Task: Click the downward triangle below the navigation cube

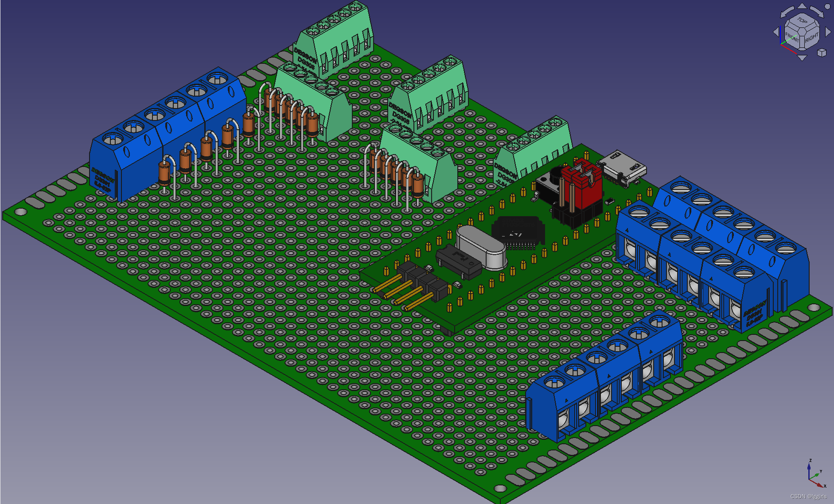Action: [x=802, y=57]
